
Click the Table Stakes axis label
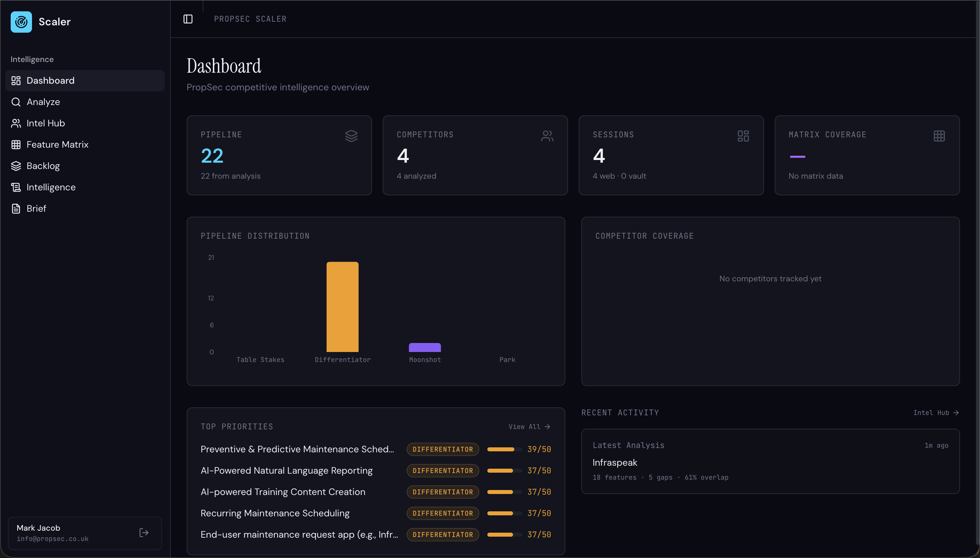[260, 360]
